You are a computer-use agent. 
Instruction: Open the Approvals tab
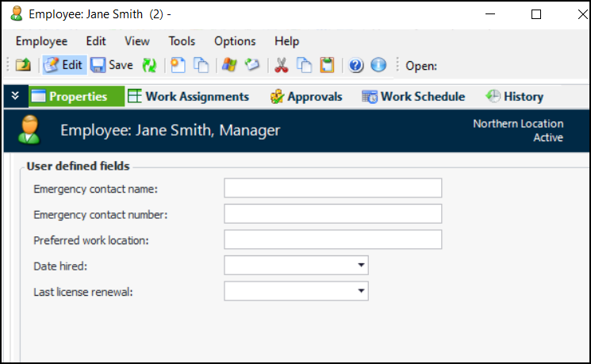tap(306, 97)
